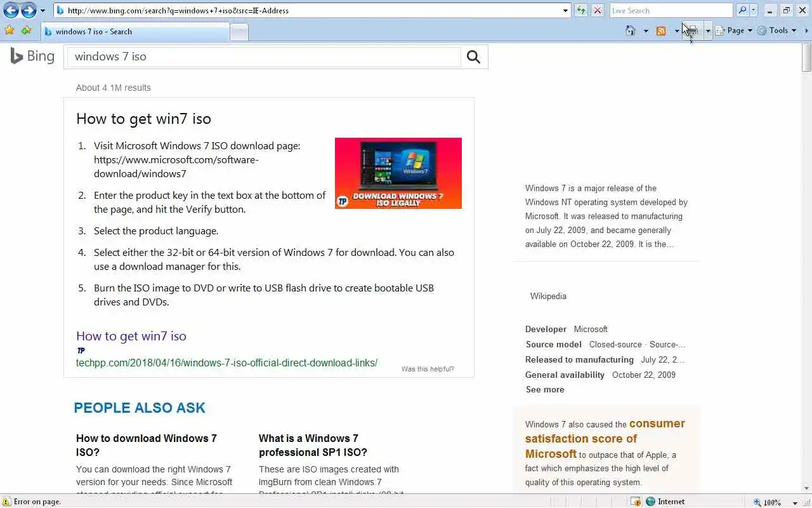
Task: Click the Microsoft developer value in sidebar
Action: click(591, 329)
